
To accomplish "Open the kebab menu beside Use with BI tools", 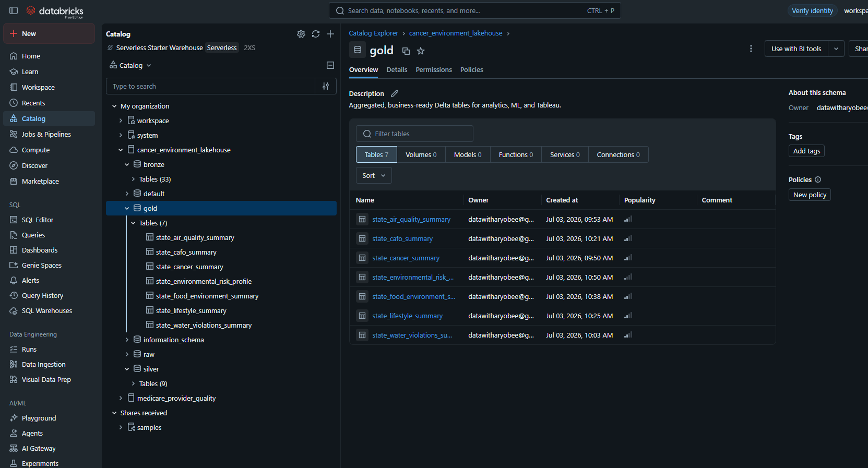I will (x=751, y=49).
